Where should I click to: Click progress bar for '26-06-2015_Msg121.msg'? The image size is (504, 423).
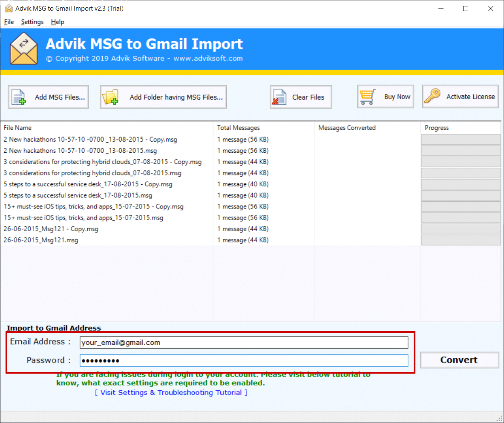[x=461, y=240]
